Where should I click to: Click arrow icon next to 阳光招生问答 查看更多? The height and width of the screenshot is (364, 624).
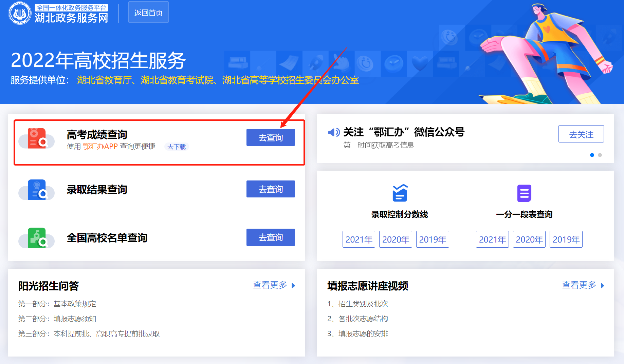(294, 286)
